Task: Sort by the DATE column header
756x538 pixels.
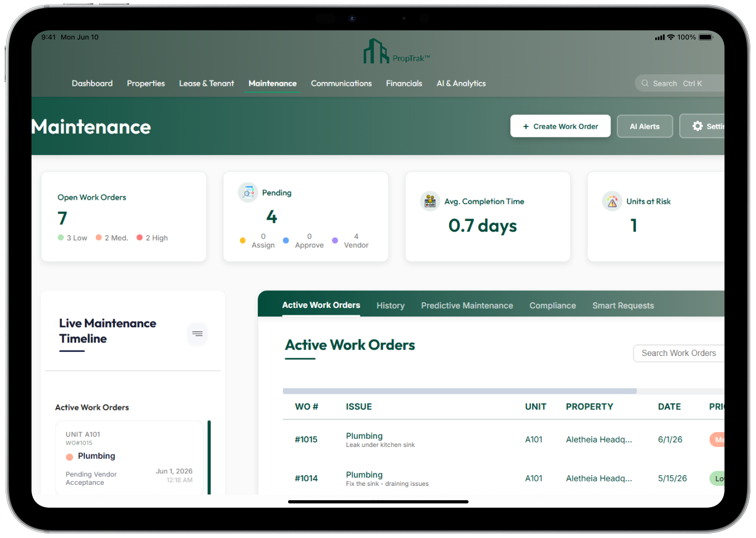Action: [x=670, y=407]
